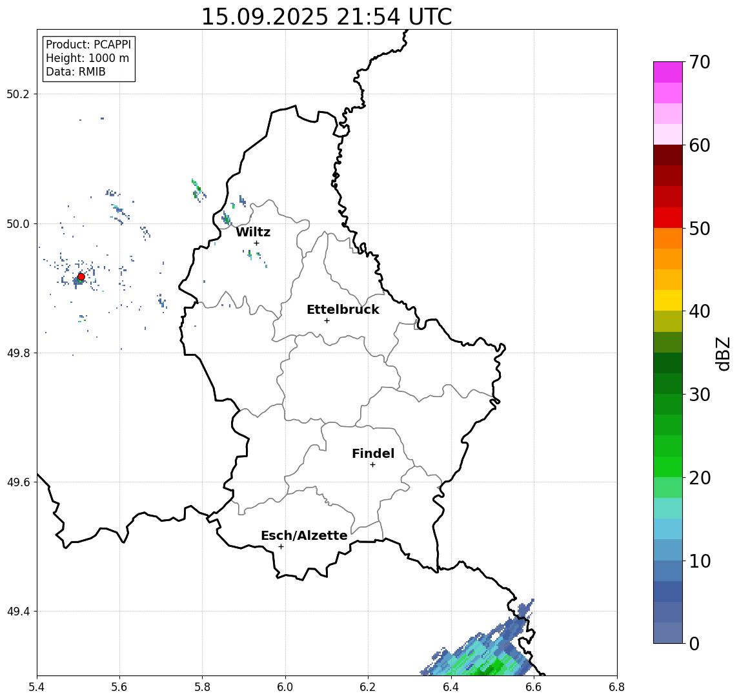The height and width of the screenshot is (700, 739).
Task: Click the longitude label 6.8
Action: (617, 687)
